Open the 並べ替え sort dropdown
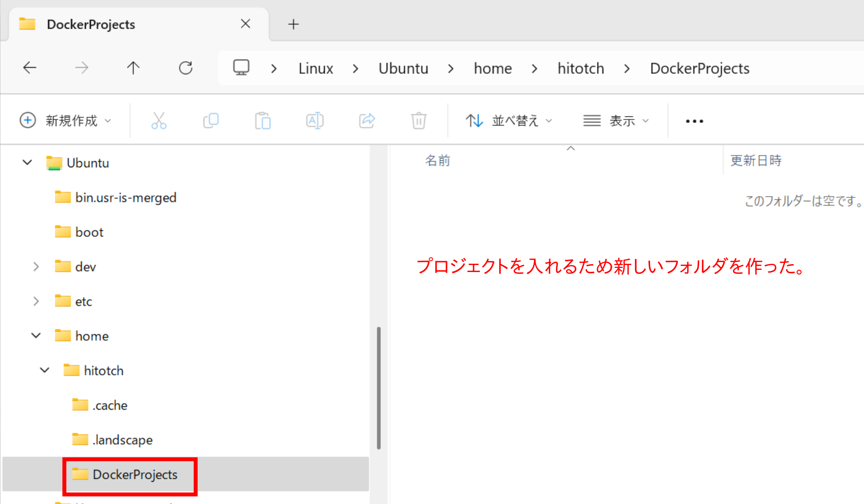The height and width of the screenshot is (504, 864). (x=509, y=120)
